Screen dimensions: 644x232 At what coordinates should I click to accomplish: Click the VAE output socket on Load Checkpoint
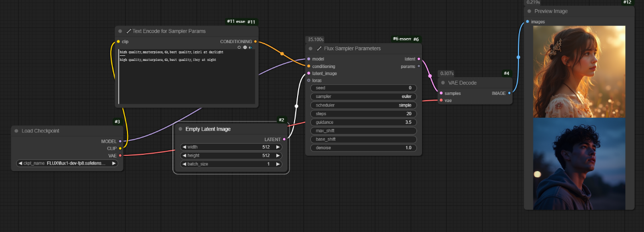coord(120,155)
